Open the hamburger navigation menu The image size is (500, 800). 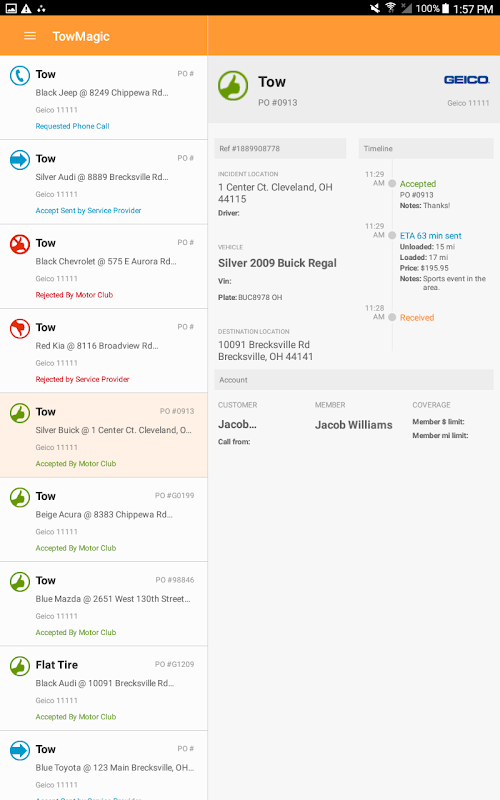tap(30, 36)
